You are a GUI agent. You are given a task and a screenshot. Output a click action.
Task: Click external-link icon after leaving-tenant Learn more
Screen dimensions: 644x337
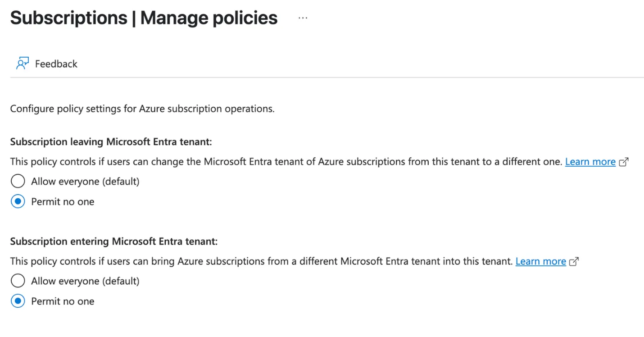624,162
